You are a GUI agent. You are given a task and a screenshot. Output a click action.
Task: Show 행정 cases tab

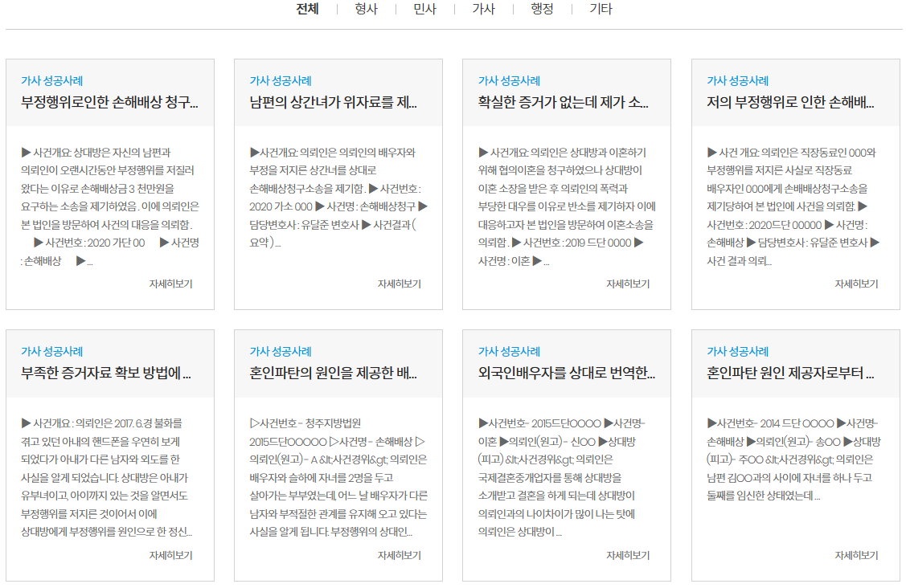(x=542, y=10)
